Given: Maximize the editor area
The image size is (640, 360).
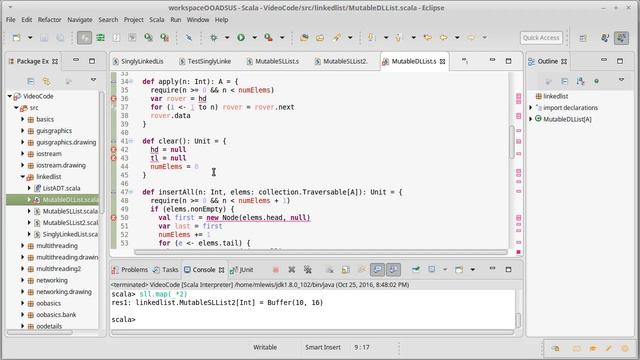Looking at the screenshot, I should click(508, 61).
